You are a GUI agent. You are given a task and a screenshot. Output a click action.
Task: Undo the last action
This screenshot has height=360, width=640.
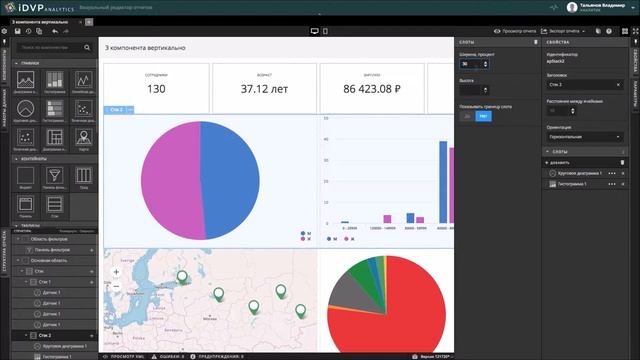55,31
